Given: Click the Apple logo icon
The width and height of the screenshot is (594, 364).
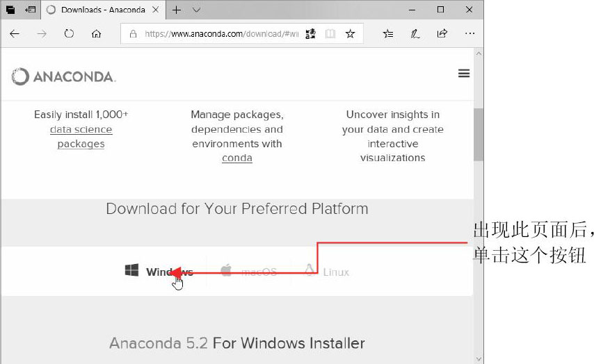Looking at the screenshot, I should pyautogui.click(x=226, y=270).
